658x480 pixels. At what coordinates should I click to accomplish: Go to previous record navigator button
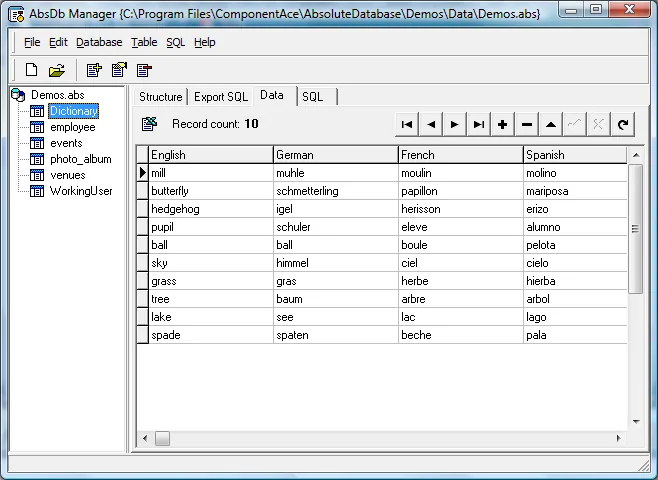point(431,124)
